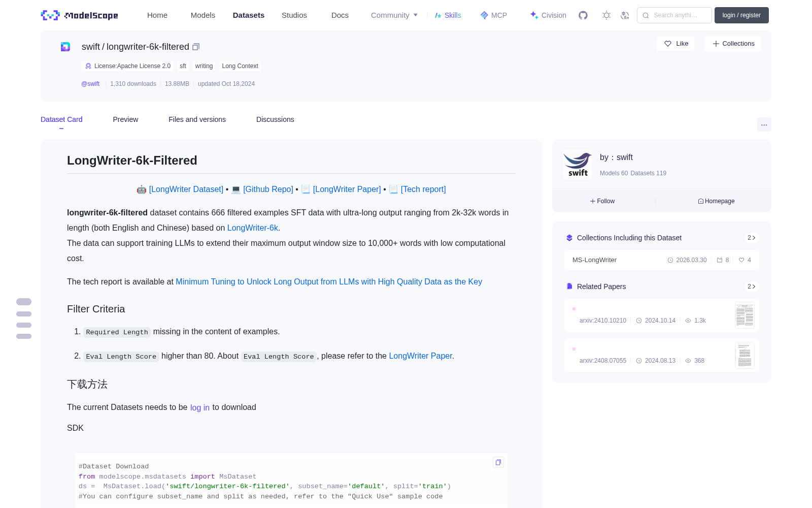The image size is (812, 508).
Task: Go to Home in navigation
Action: (x=157, y=15)
